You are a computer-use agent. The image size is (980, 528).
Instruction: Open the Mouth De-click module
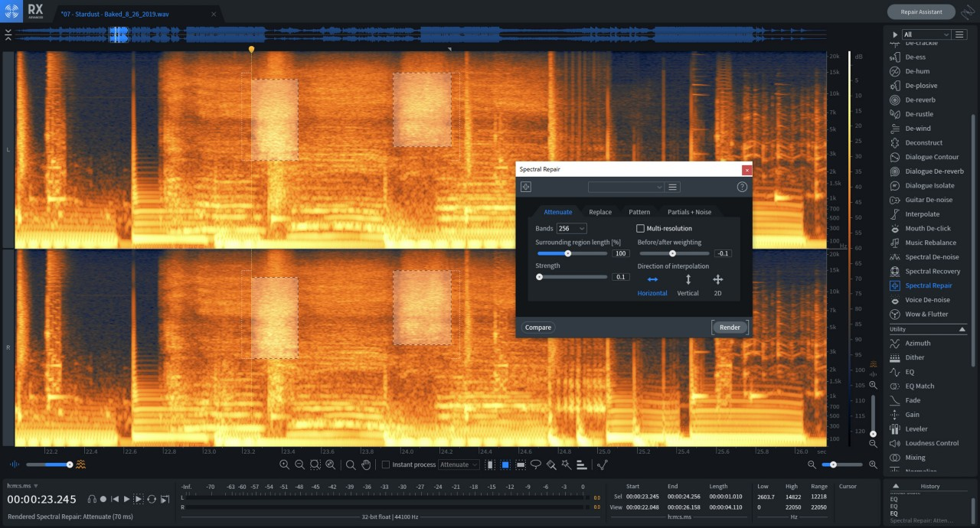pyautogui.click(x=920, y=229)
